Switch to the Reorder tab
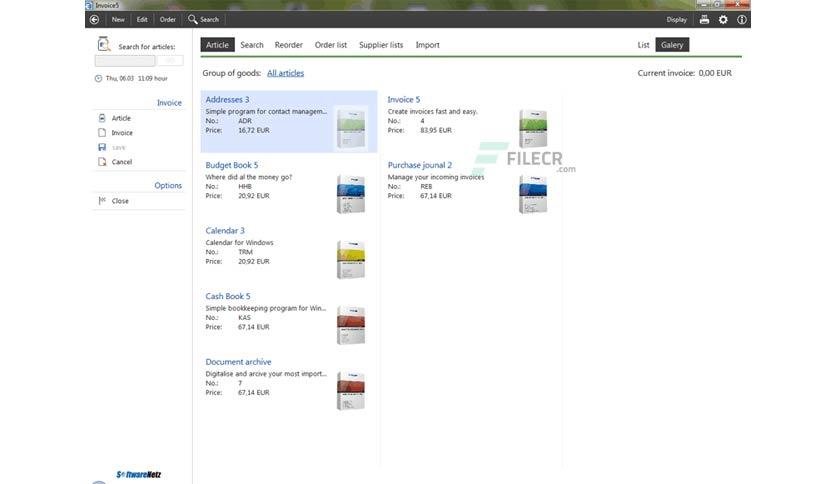Screen dimensions: 836x484 click(288, 45)
